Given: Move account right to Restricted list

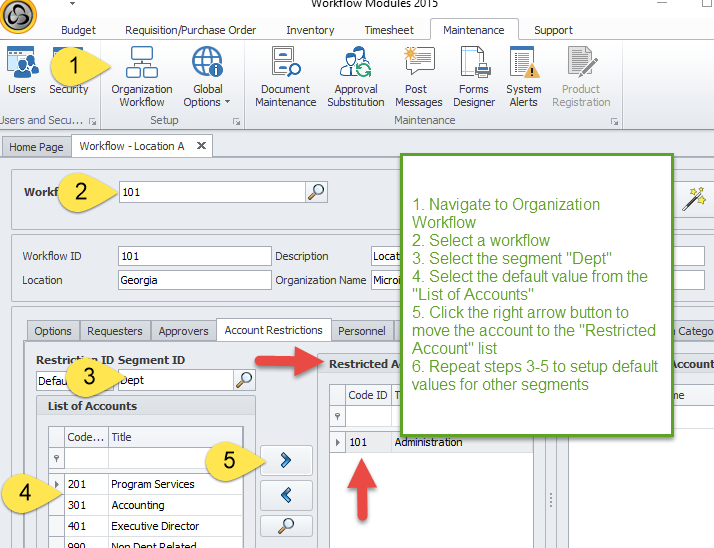Looking at the screenshot, I should [285, 460].
